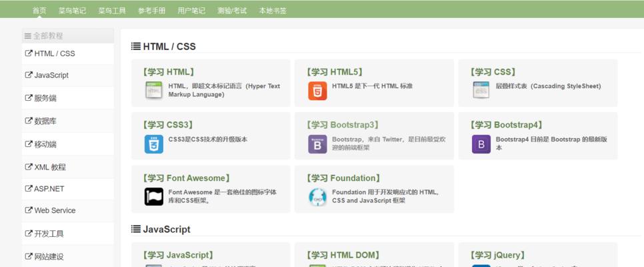The height and width of the screenshot is (267, 644).
Task: Click the Font Awesome flag icon
Action: [x=153, y=197]
